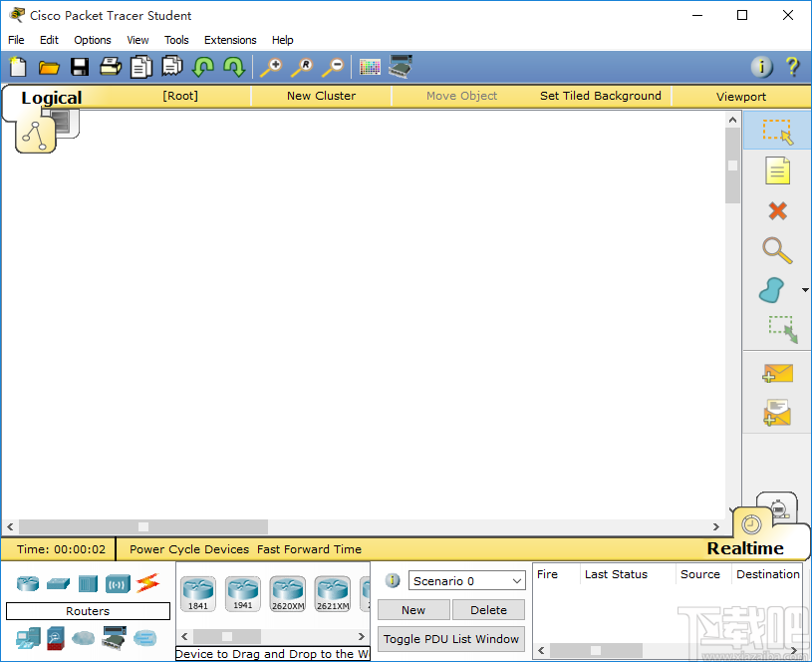
Task: Click Power Cycle Devices
Action: point(189,549)
